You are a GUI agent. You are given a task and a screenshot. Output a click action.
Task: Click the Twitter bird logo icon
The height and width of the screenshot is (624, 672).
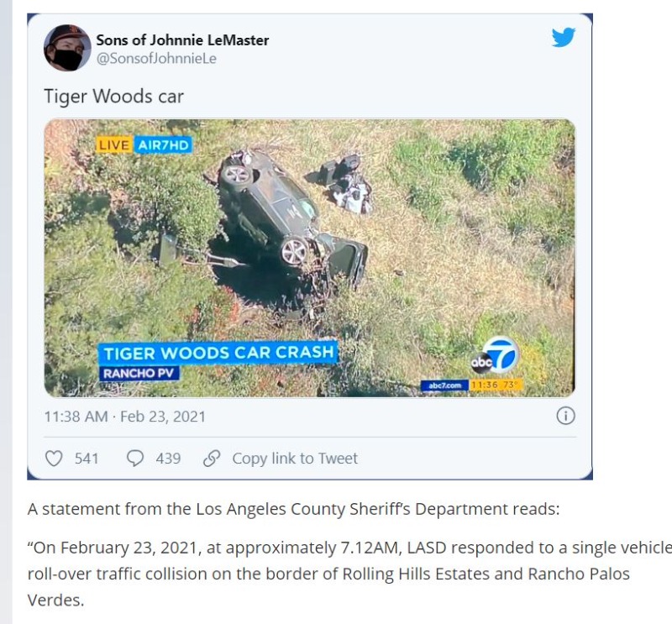pyautogui.click(x=563, y=37)
